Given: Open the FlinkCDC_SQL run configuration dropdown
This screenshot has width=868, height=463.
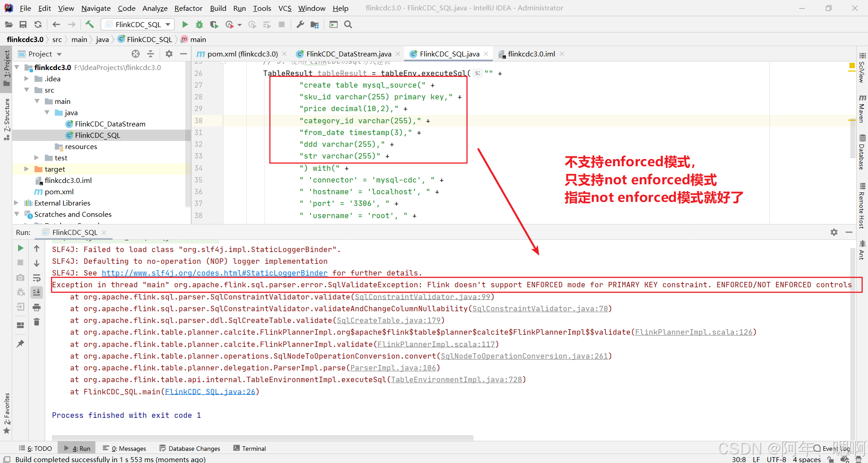Looking at the screenshot, I should tap(138, 24).
